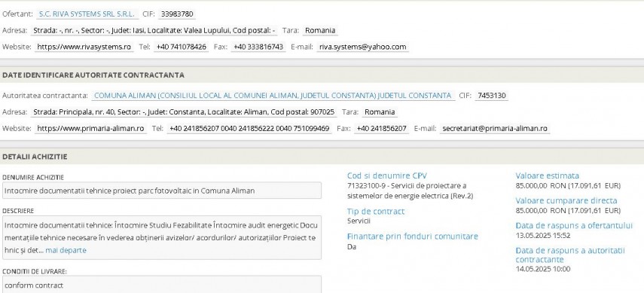Image resolution: width=644 pixels, height=293 pixels.
Task: Select the authority phone numbers field
Action: click(x=249, y=129)
